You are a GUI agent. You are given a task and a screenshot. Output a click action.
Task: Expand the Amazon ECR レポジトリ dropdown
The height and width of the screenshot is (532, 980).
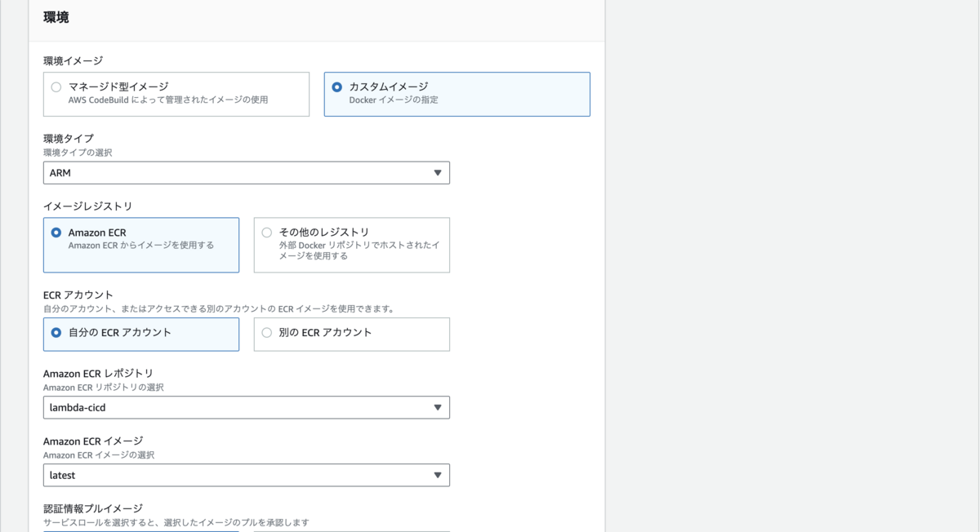[246, 407]
